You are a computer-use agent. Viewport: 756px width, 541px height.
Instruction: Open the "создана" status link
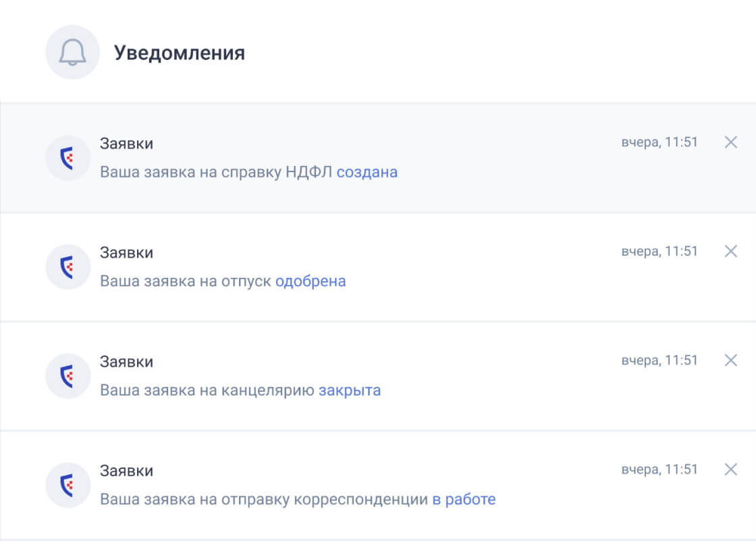(367, 172)
